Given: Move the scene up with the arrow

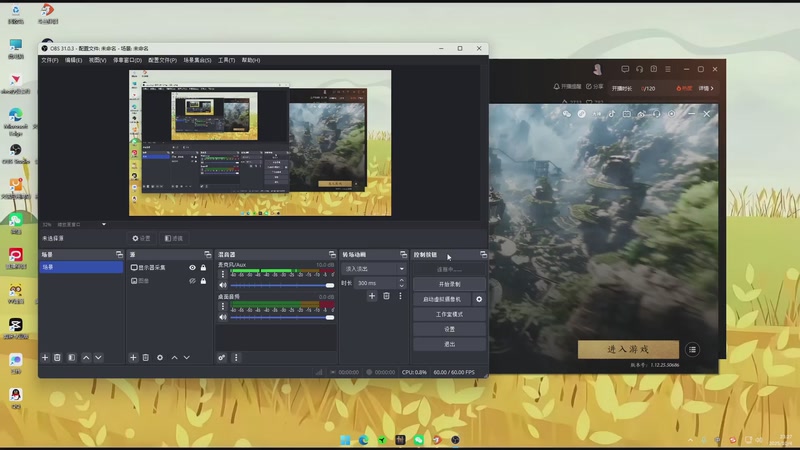Looking at the screenshot, I should 86,358.
